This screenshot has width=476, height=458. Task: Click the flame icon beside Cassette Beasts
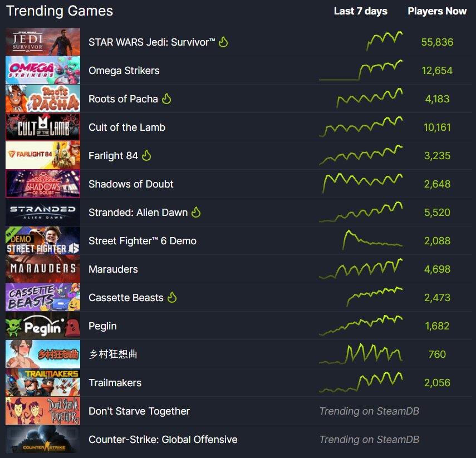pos(172,297)
